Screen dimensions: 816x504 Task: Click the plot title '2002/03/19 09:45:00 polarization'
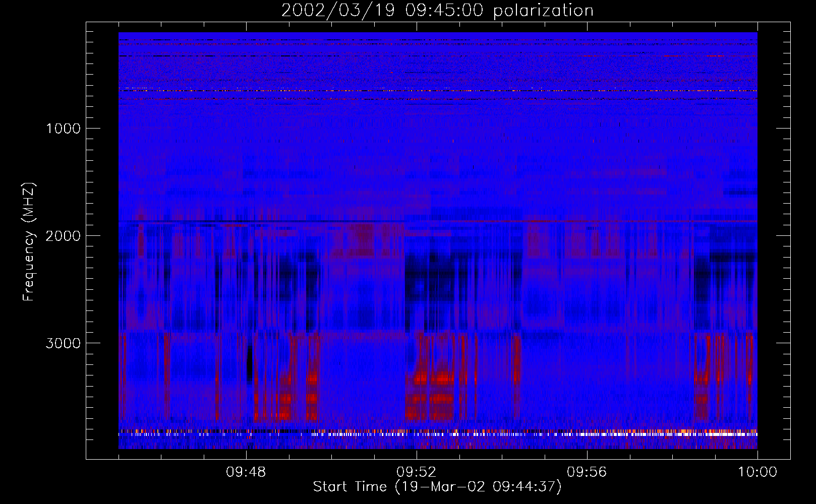[x=437, y=11]
